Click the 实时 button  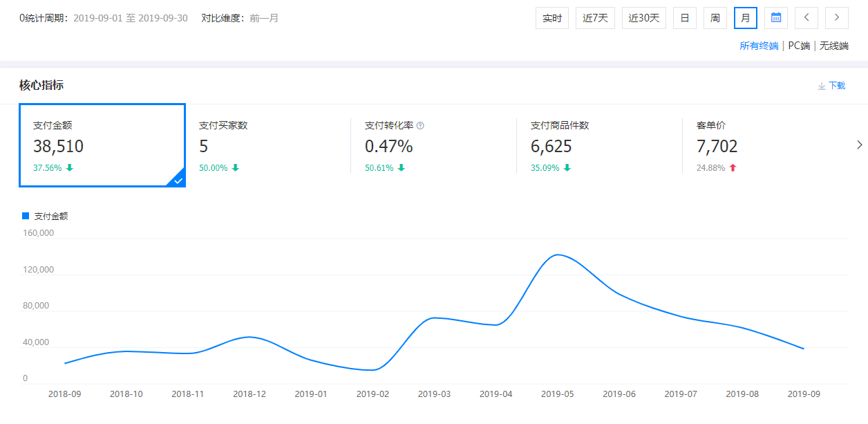pos(551,18)
